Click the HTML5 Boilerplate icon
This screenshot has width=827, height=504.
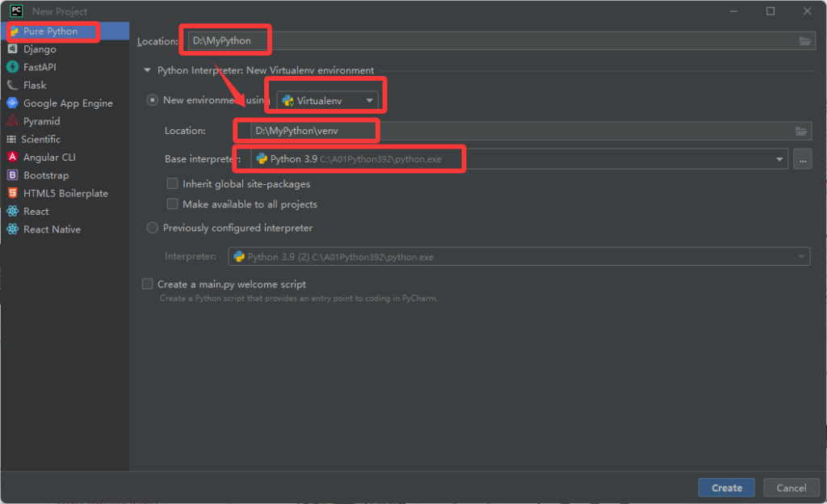click(x=13, y=193)
